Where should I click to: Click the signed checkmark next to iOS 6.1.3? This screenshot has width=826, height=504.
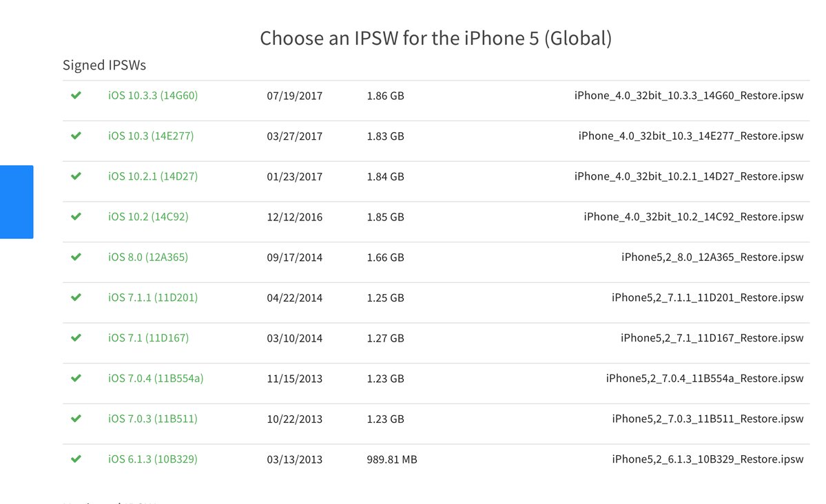pos(76,459)
